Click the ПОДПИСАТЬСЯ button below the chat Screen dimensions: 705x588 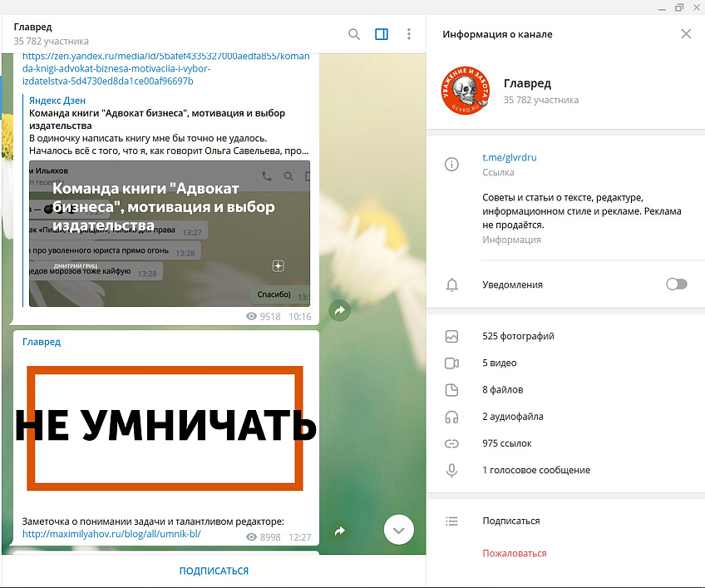pyautogui.click(x=214, y=571)
